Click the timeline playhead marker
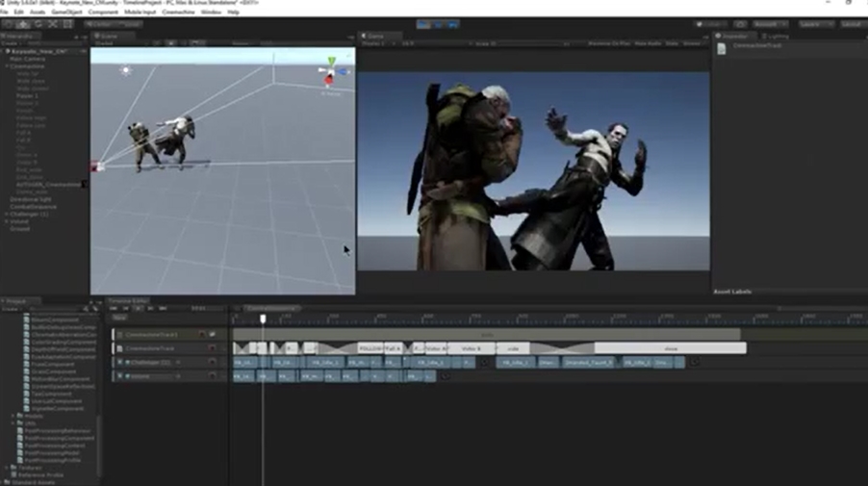The height and width of the screenshot is (486, 868). [x=263, y=319]
